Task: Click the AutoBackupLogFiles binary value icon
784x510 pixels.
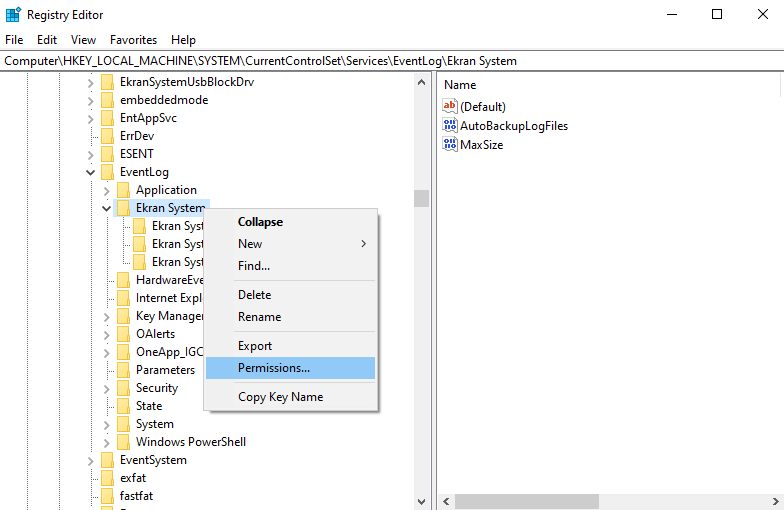Action: tap(450, 126)
